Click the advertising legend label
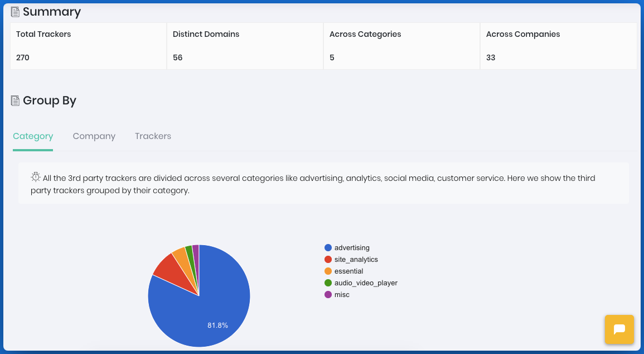 tap(352, 247)
